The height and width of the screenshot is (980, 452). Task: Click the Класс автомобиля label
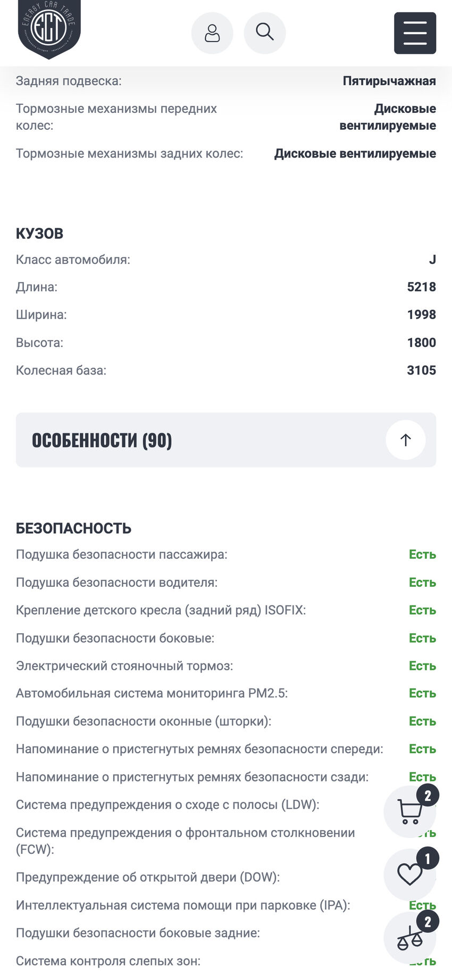click(x=73, y=260)
